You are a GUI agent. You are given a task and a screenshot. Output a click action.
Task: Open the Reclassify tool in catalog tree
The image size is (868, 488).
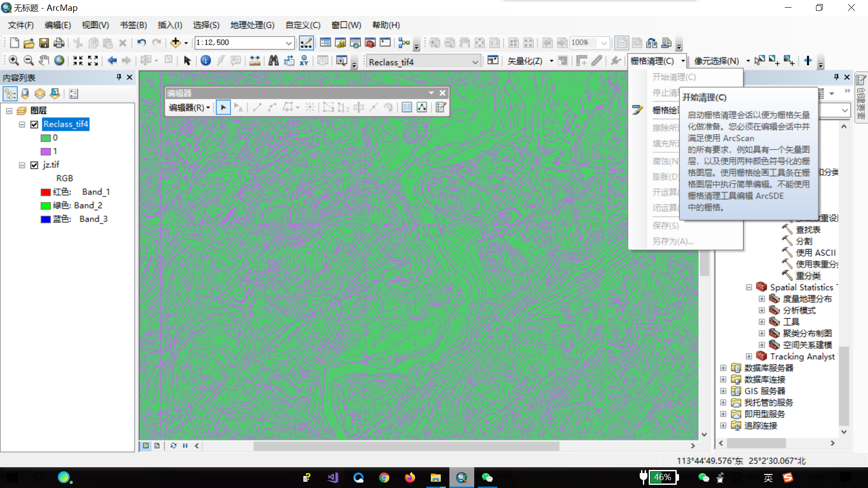coord(808,276)
